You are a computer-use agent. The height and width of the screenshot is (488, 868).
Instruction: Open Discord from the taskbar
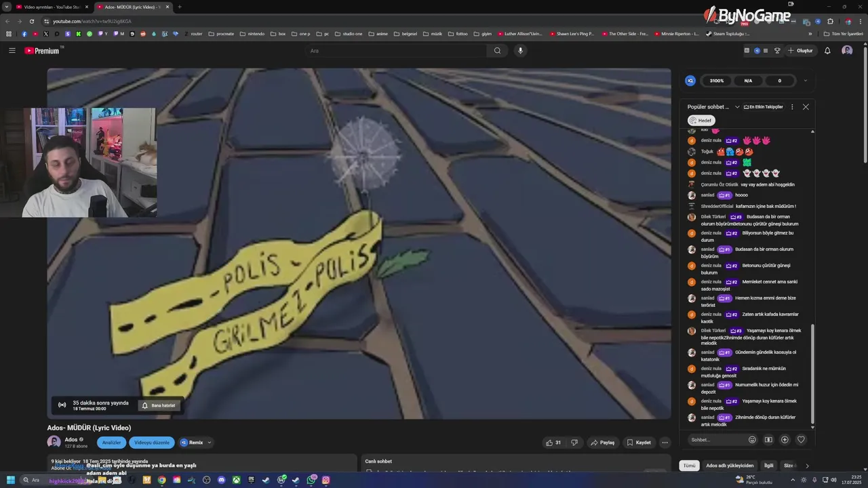coord(221,480)
